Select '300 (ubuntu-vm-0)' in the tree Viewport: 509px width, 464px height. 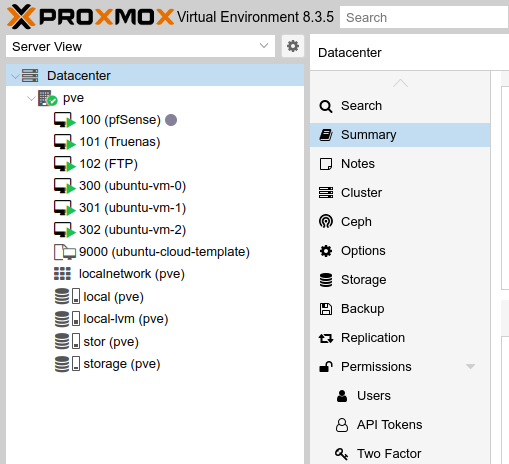click(x=132, y=186)
